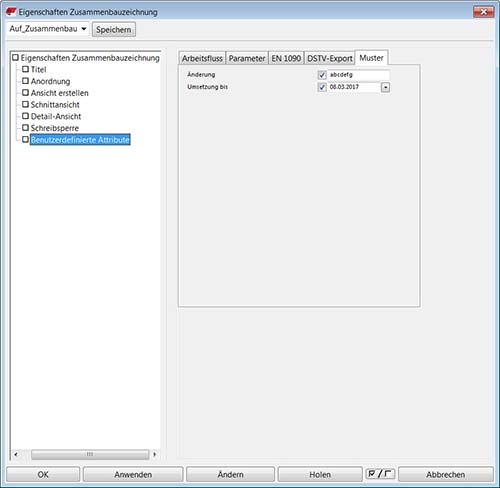Viewport: 500px width, 488px height.
Task: Click the Ändern button
Action: pos(230,474)
